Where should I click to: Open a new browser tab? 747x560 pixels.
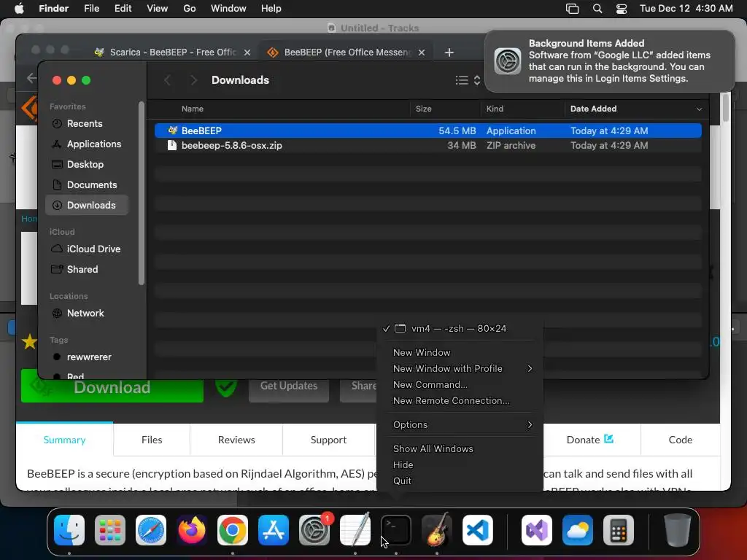449,52
